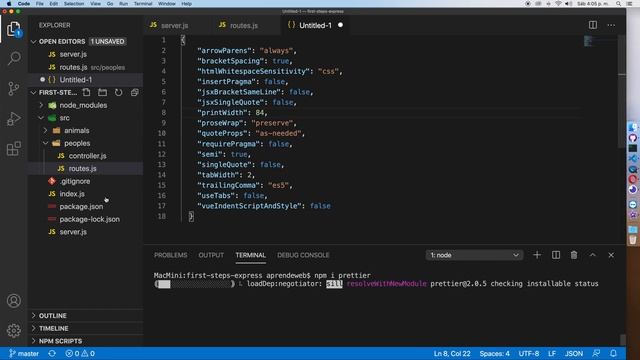Open the Apple menu

point(9,4)
